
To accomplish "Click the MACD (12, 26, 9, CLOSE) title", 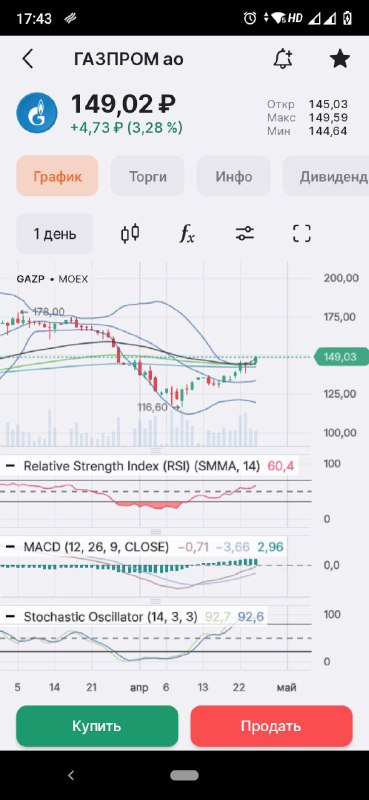I will tap(96, 547).
